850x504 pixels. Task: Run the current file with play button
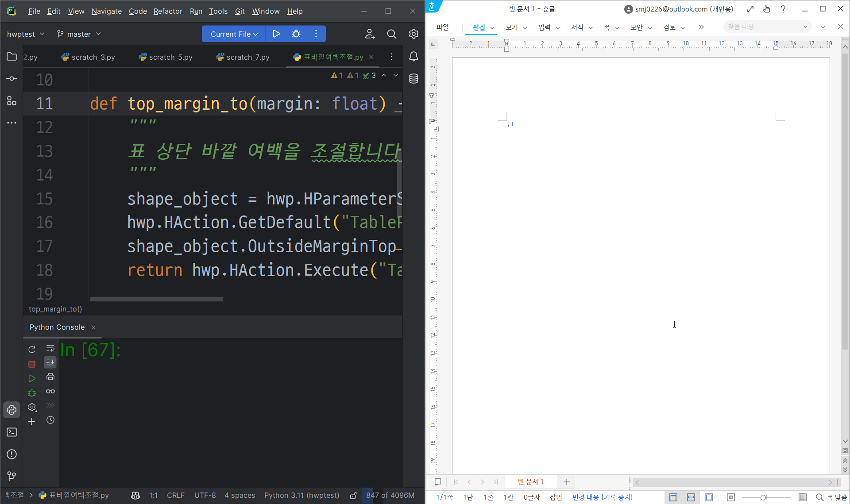pos(276,34)
